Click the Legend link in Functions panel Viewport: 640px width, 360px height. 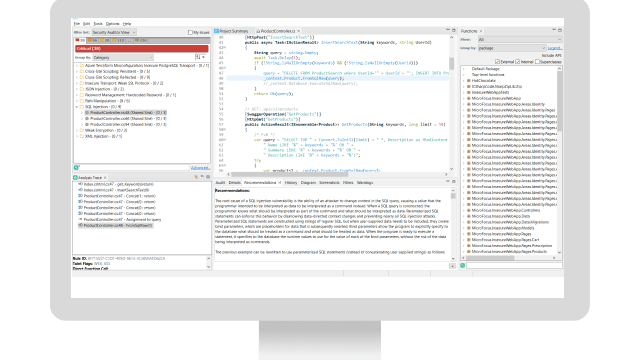[x=555, y=48]
